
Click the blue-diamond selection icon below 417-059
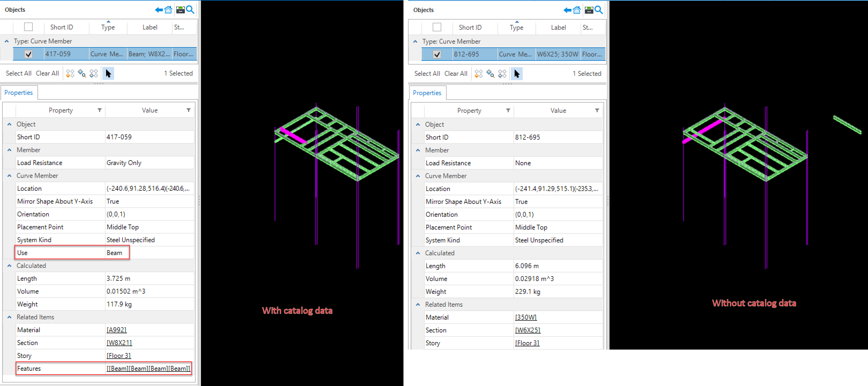pos(94,73)
